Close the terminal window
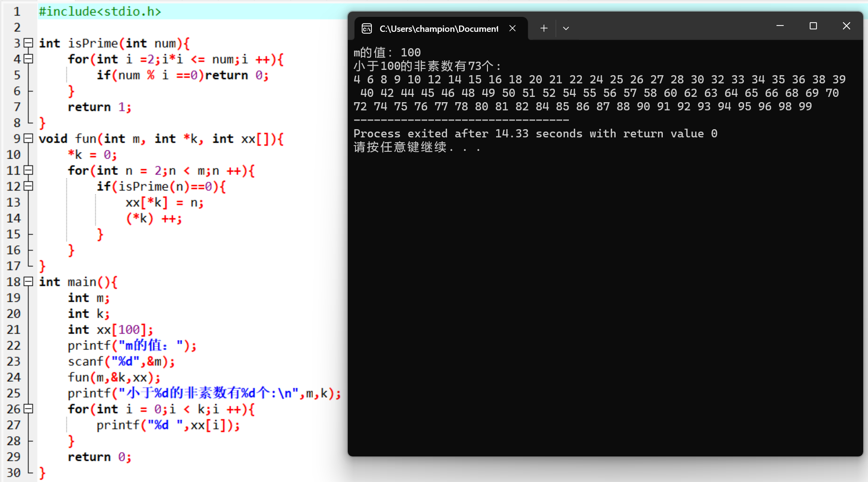Screen dimensions: 868x482 click(846, 26)
